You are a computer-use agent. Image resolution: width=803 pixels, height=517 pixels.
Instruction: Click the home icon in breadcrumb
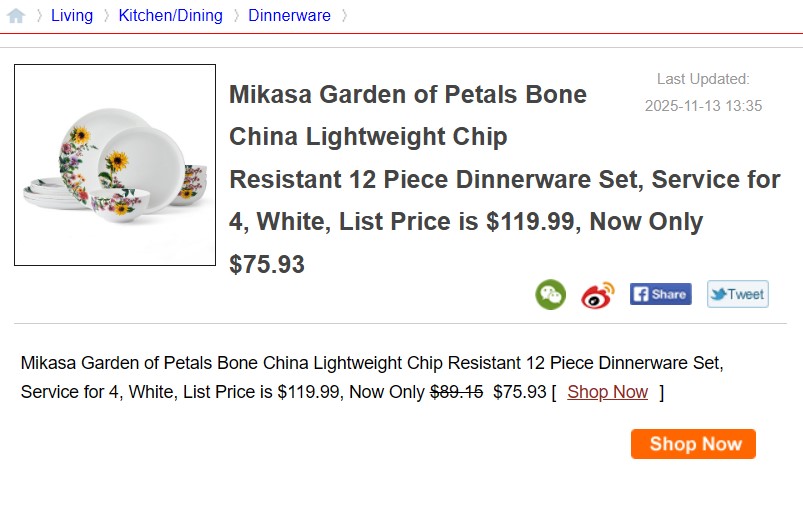click(x=16, y=16)
